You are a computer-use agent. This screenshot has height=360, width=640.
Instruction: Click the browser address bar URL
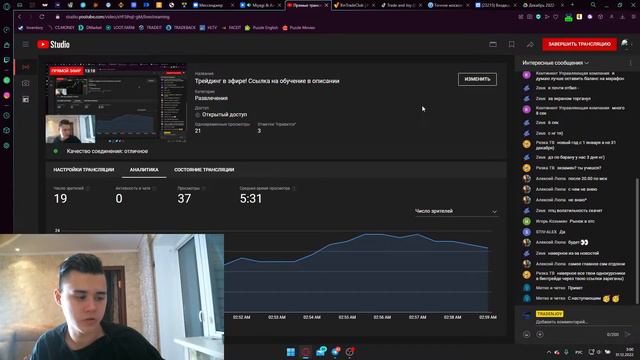point(118,17)
